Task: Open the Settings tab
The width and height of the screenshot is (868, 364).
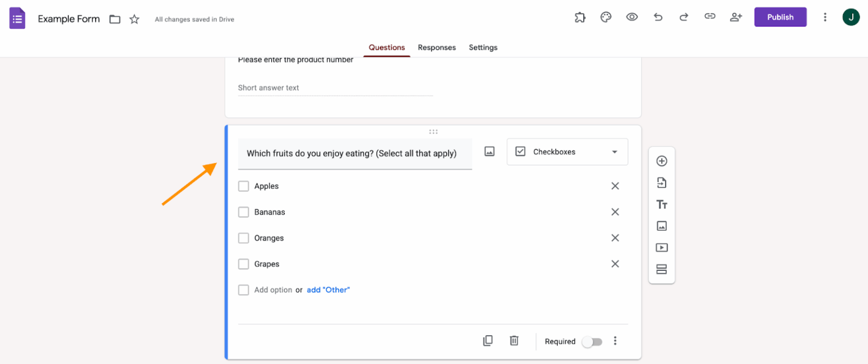Action: (x=483, y=47)
